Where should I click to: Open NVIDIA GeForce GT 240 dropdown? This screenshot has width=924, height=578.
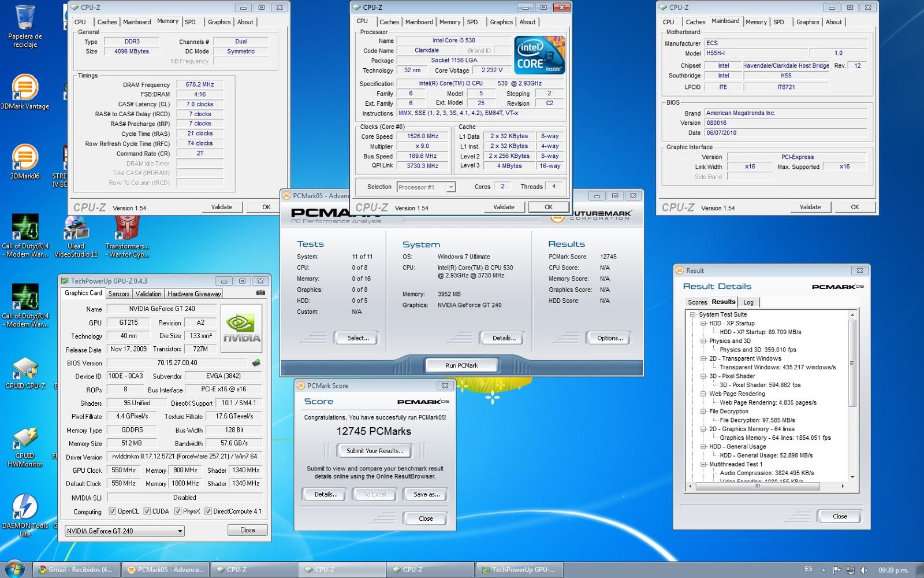point(124,531)
